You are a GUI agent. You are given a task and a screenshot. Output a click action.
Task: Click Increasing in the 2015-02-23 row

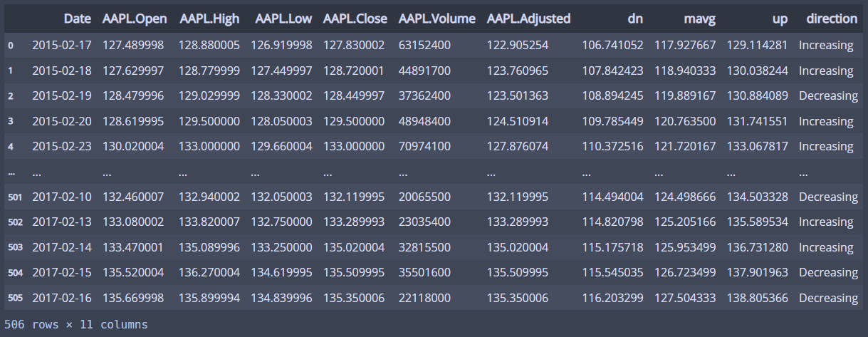pyautogui.click(x=826, y=146)
